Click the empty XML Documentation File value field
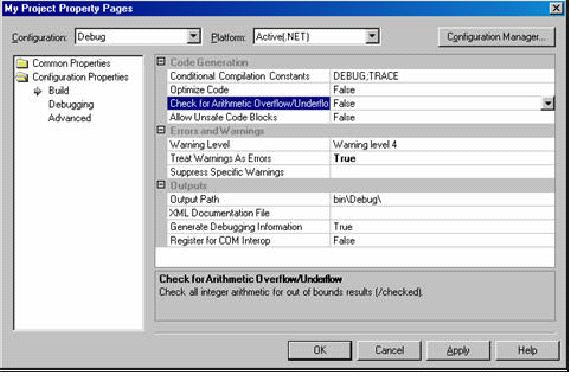This screenshot has height=384, width=569. (x=442, y=213)
